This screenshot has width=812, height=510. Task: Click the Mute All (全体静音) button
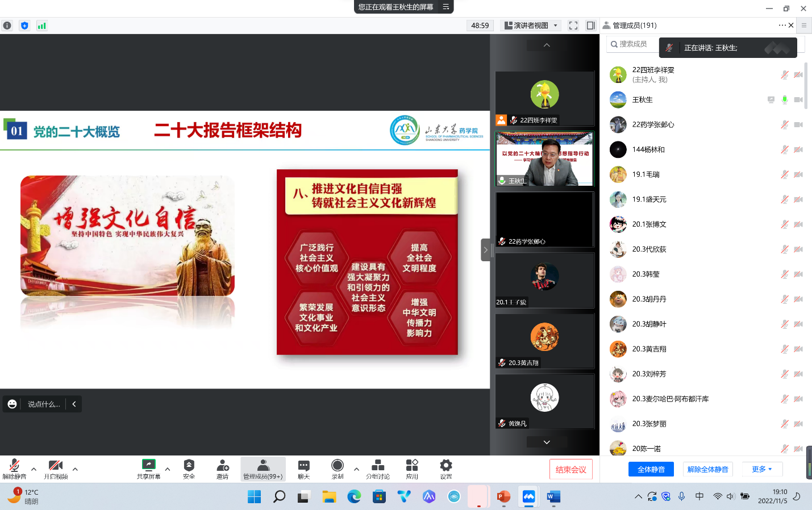[651, 469]
